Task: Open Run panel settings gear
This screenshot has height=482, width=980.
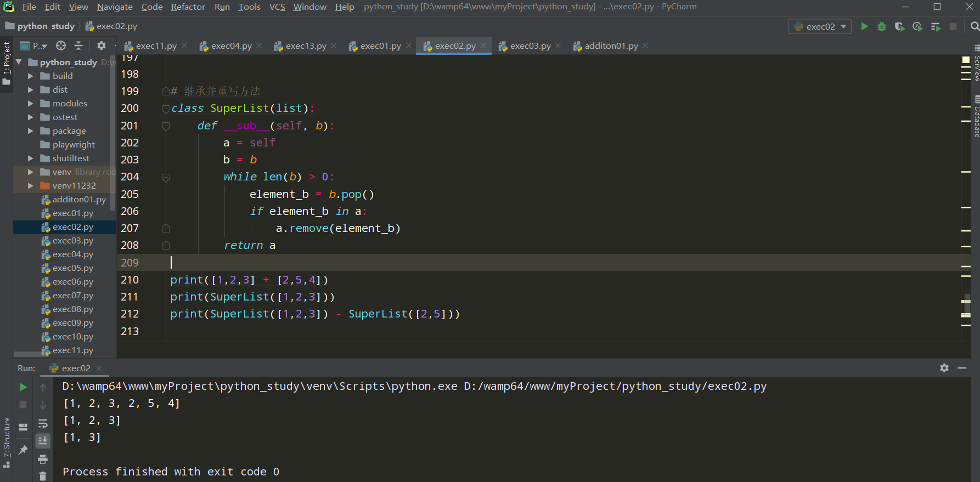Action: click(x=944, y=368)
